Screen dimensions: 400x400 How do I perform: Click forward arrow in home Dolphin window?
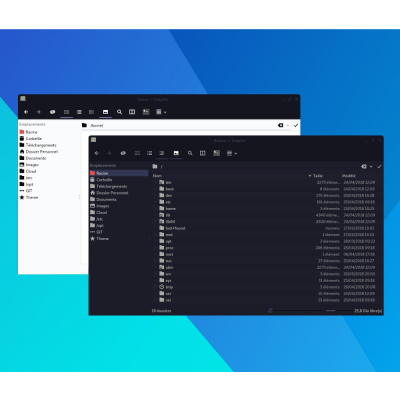pos(38,112)
